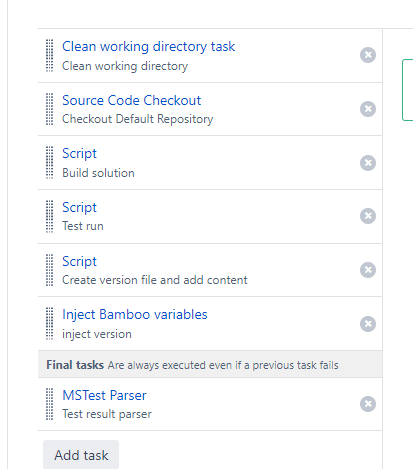Open the MSTest Parser task
The width and height of the screenshot is (413, 469).
[104, 395]
